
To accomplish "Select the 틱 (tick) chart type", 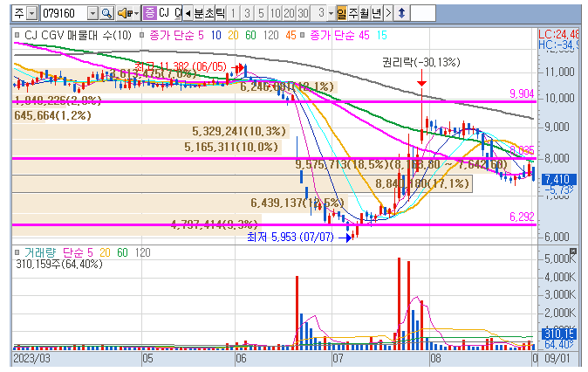I will click(221, 13).
